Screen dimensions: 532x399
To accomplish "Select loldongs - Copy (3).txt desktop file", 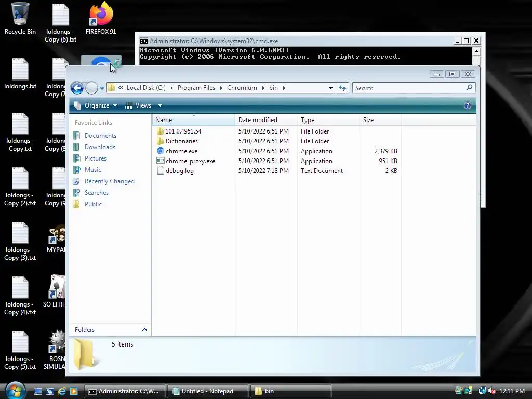I will [x=20, y=241].
